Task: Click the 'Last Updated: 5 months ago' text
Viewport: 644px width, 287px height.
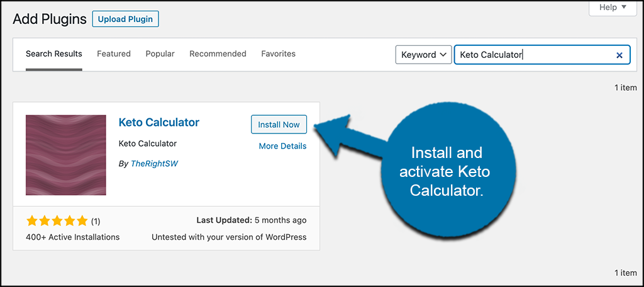Action: coord(252,220)
